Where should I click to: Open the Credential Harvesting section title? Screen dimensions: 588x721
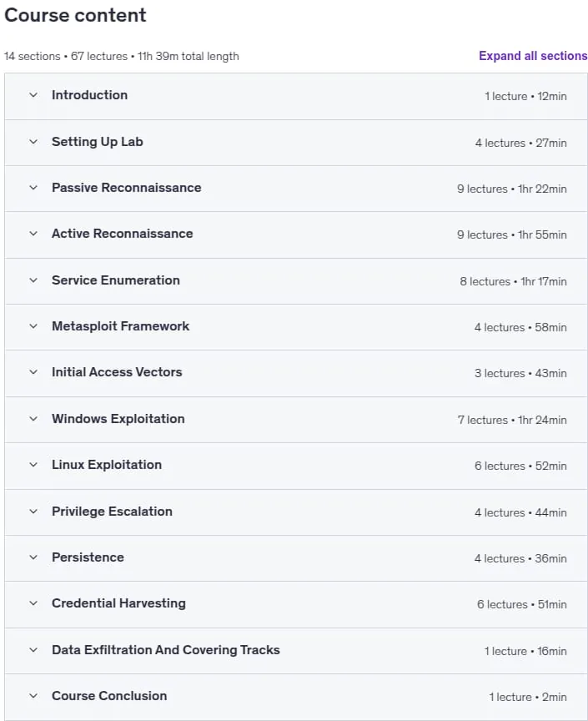click(118, 603)
